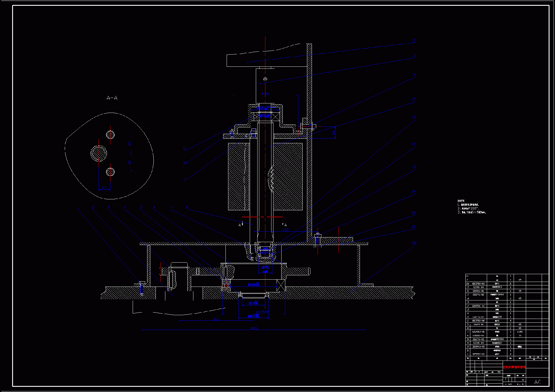The width and height of the screenshot is (555, 392).
Task: Click the A-A section view label
Action: point(112,98)
